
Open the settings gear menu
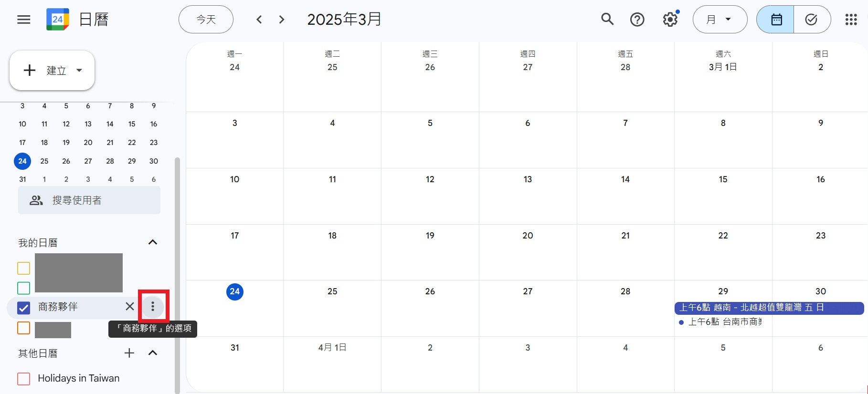tap(670, 20)
